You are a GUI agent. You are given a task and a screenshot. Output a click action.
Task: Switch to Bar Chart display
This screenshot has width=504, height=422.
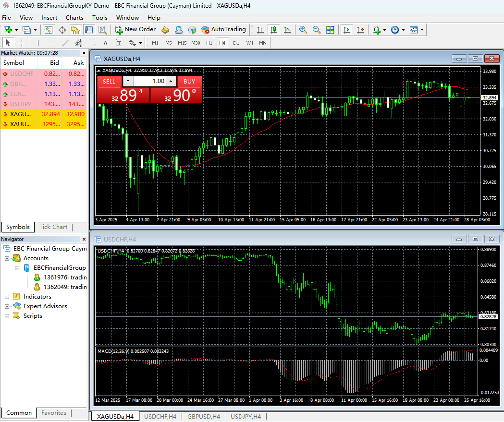pyautogui.click(x=260, y=30)
